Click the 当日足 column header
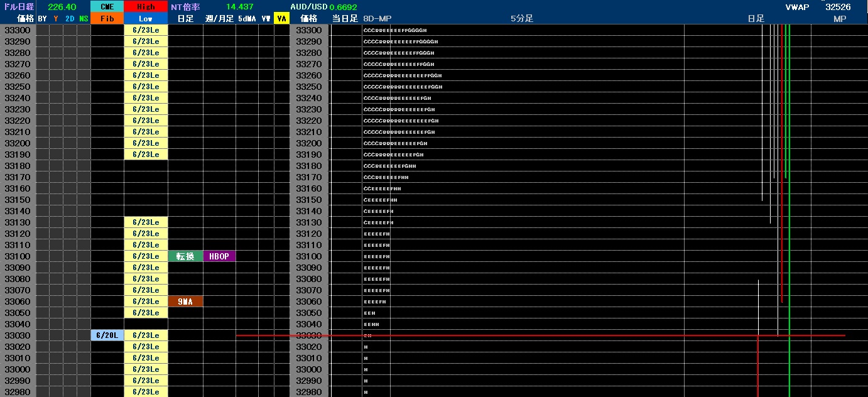This screenshot has width=868, height=397. pos(345,18)
